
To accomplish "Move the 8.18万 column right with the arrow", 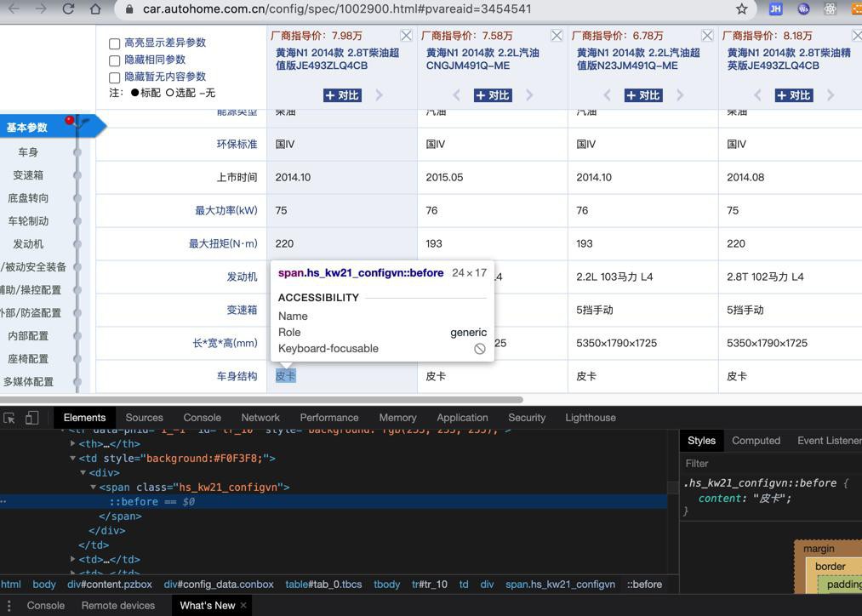I will click(831, 95).
